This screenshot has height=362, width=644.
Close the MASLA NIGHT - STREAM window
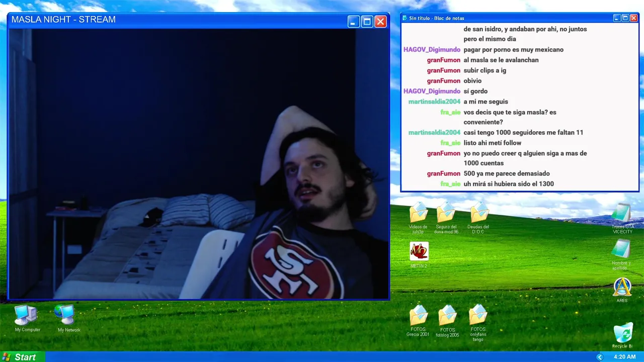(381, 22)
